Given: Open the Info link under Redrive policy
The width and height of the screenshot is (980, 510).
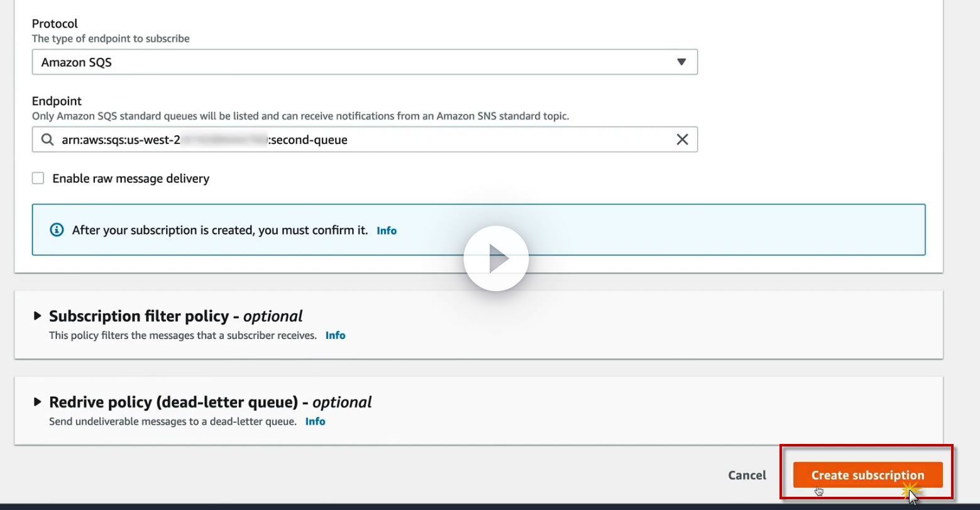Looking at the screenshot, I should pyautogui.click(x=315, y=421).
